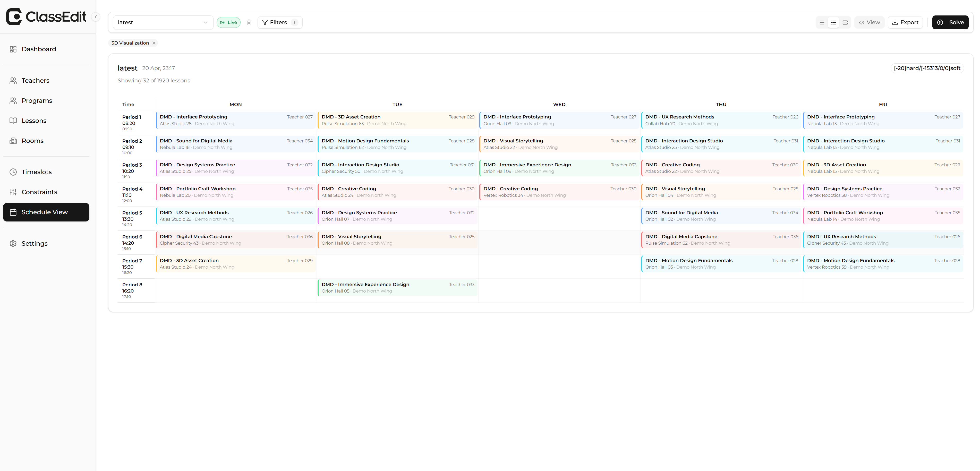The height and width of the screenshot is (471, 980).
Task: Open Monday Period 1 Interface Prototyping lesson
Action: [235, 120]
